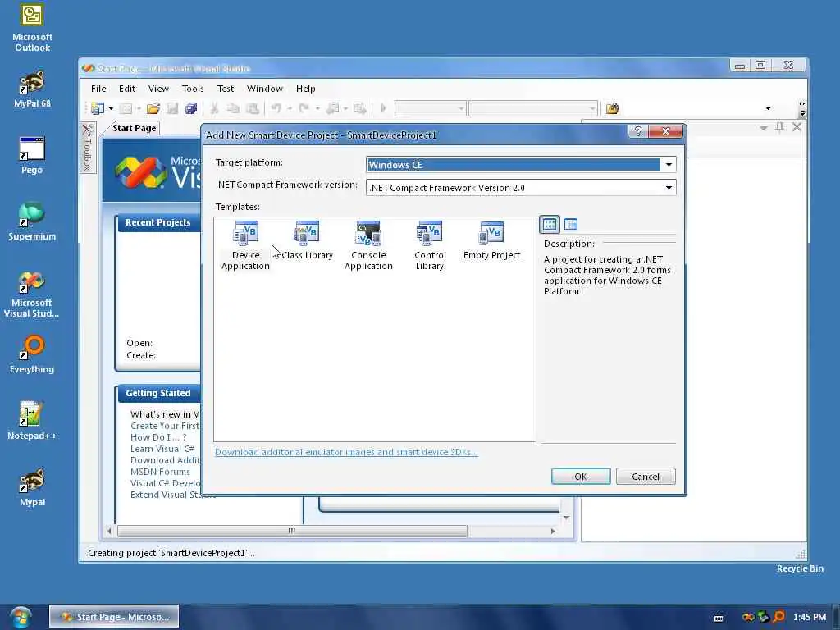Click the Start Debugging play icon

tap(384, 109)
